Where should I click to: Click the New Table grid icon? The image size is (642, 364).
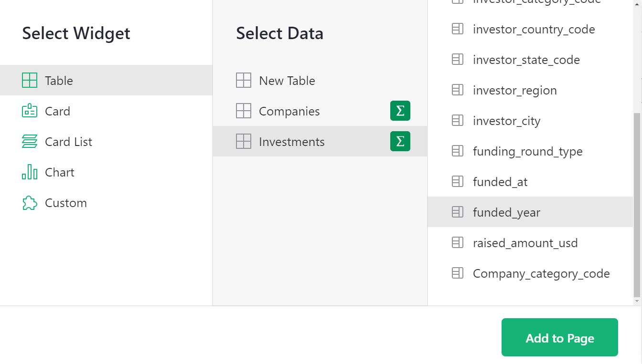coord(244,80)
